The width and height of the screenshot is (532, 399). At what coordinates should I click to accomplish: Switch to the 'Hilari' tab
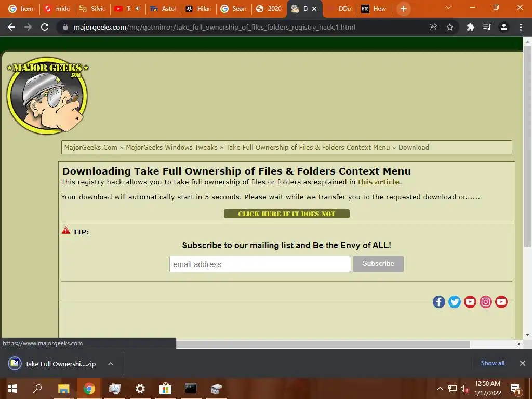tap(198, 9)
